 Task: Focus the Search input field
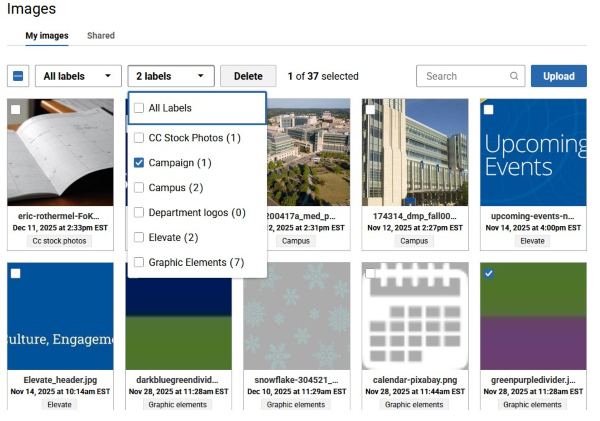pyautogui.click(x=471, y=76)
